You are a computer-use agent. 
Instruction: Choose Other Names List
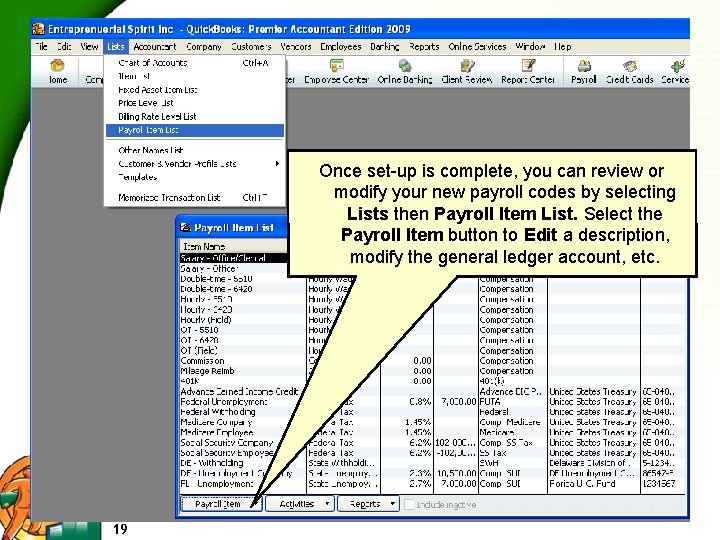pos(195,150)
